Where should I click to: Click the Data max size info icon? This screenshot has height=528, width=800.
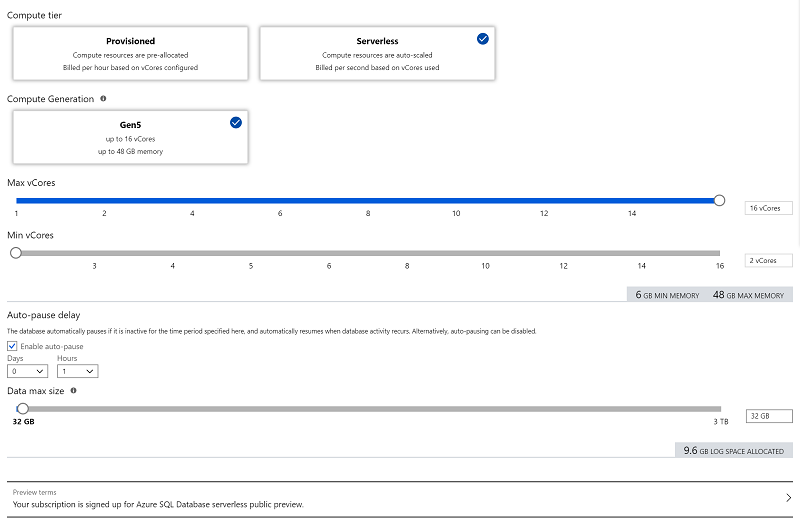pyautogui.click(x=73, y=391)
